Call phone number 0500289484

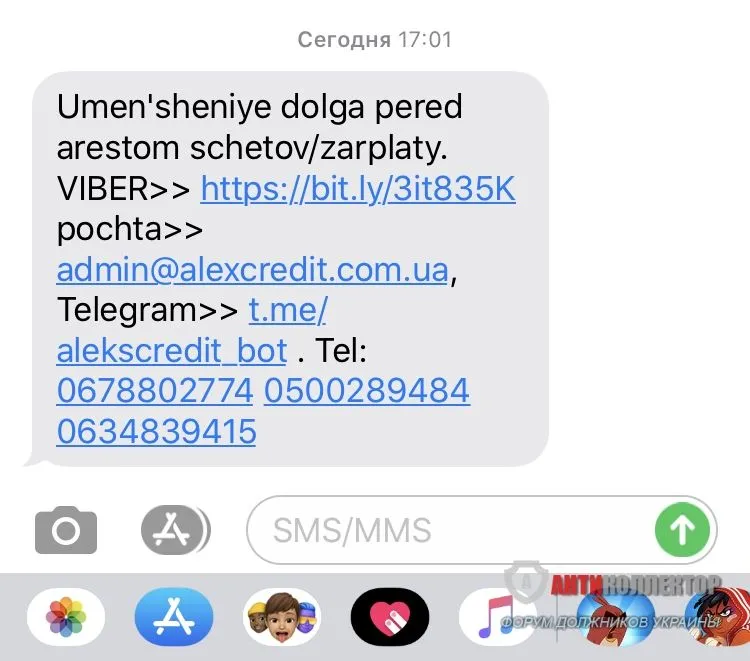(x=367, y=391)
